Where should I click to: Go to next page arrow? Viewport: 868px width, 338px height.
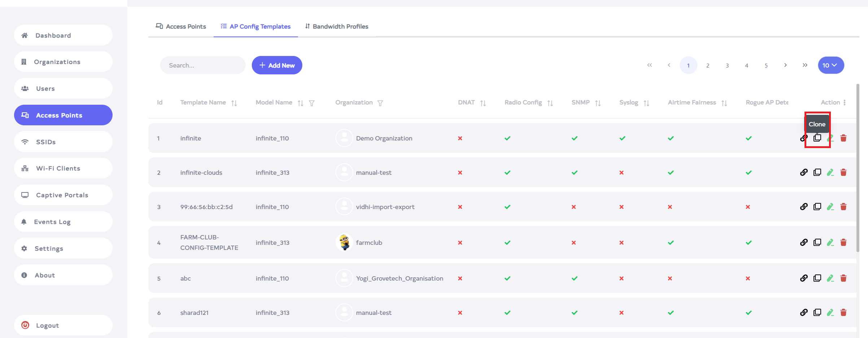point(785,65)
